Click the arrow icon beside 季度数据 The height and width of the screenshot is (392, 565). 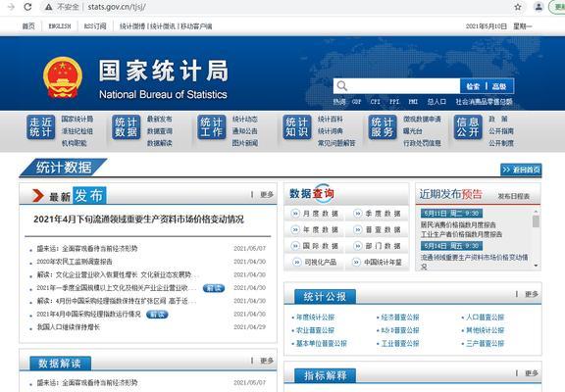click(x=357, y=214)
